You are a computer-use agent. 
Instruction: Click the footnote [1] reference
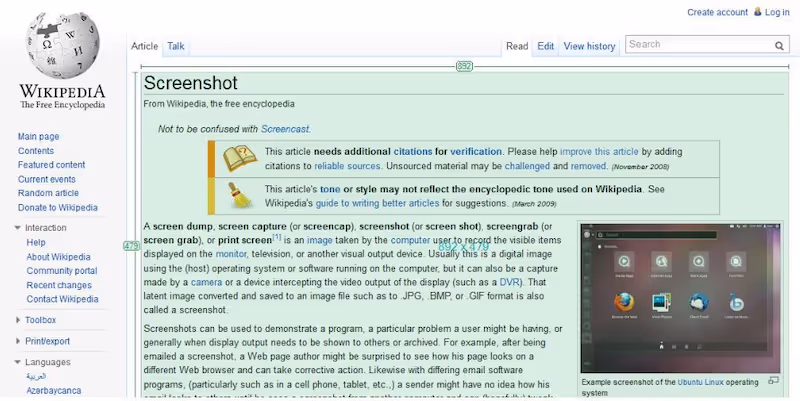(277, 237)
